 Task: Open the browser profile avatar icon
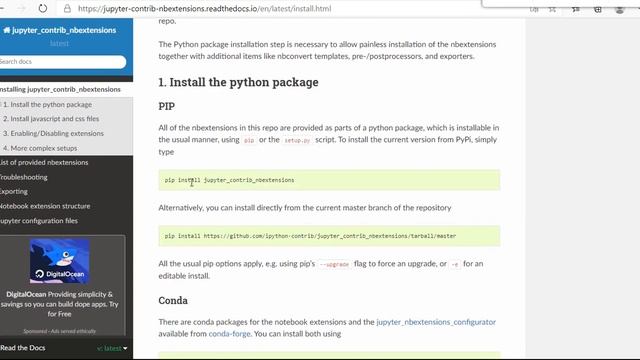(x=620, y=9)
